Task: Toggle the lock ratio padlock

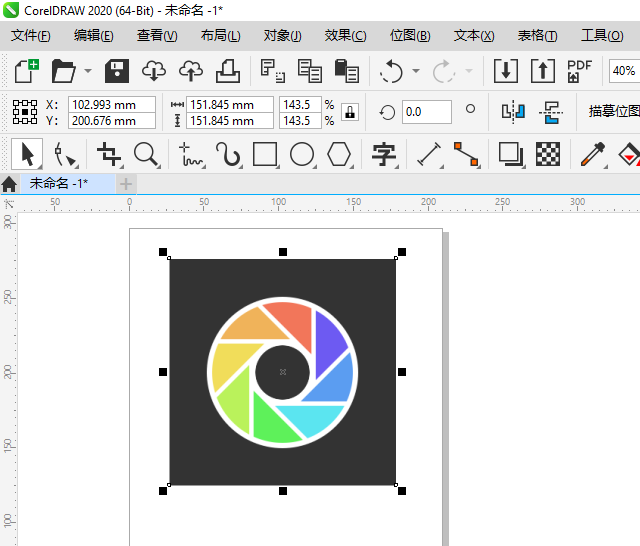Action: pyautogui.click(x=349, y=112)
